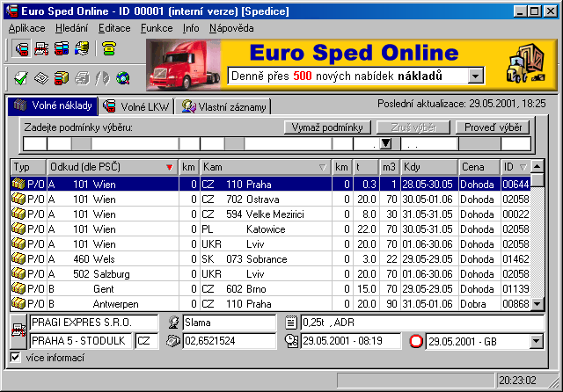Click the green checkmark toolbar icon

(x=21, y=78)
